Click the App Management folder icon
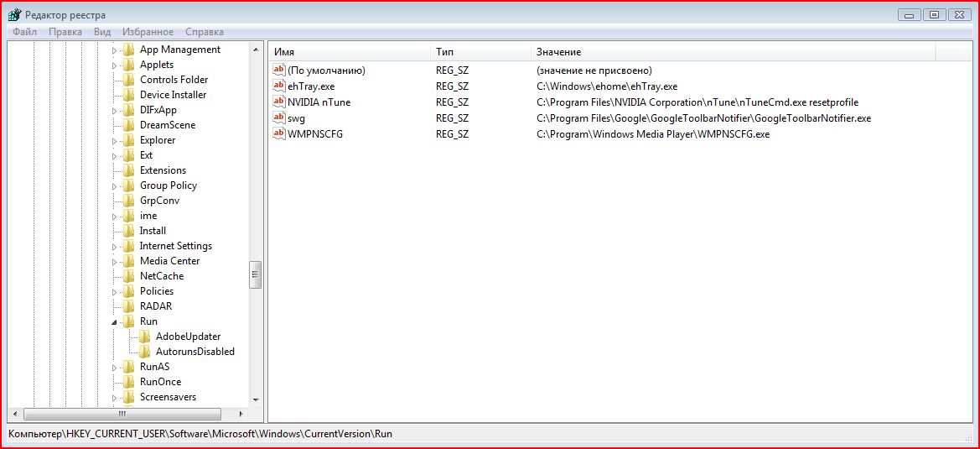The width and height of the screenshot is (980, 449). (129, 50)
